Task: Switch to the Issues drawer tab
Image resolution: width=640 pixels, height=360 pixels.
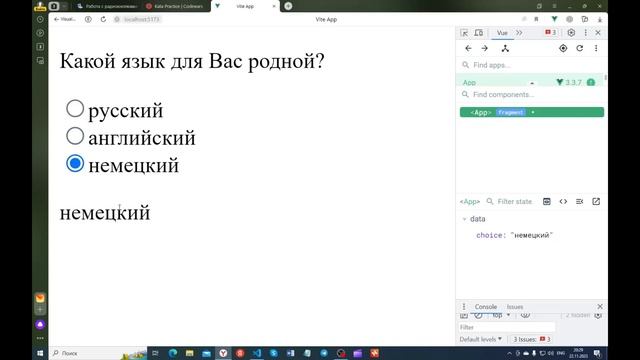Action: [515, 307]
